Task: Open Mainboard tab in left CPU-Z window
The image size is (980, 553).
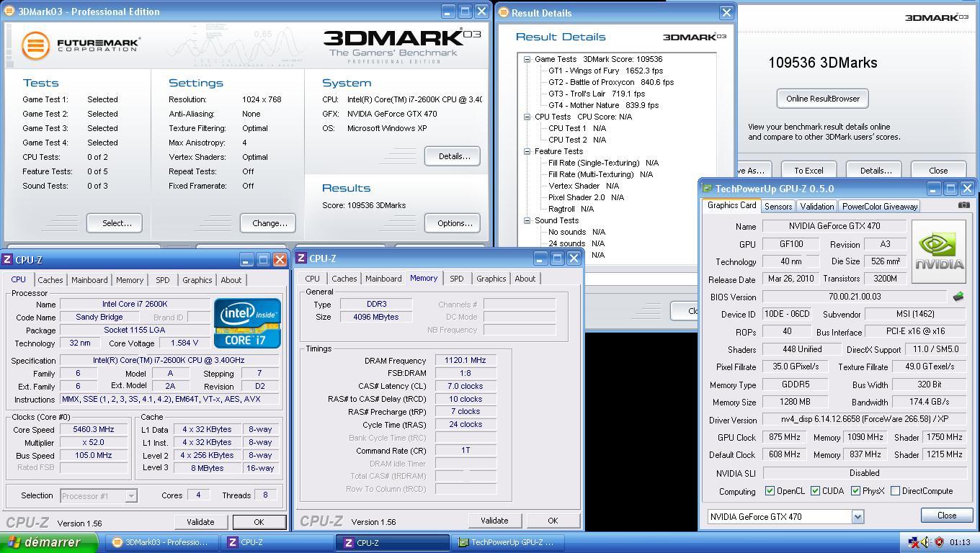Action: tap(89, 280)
